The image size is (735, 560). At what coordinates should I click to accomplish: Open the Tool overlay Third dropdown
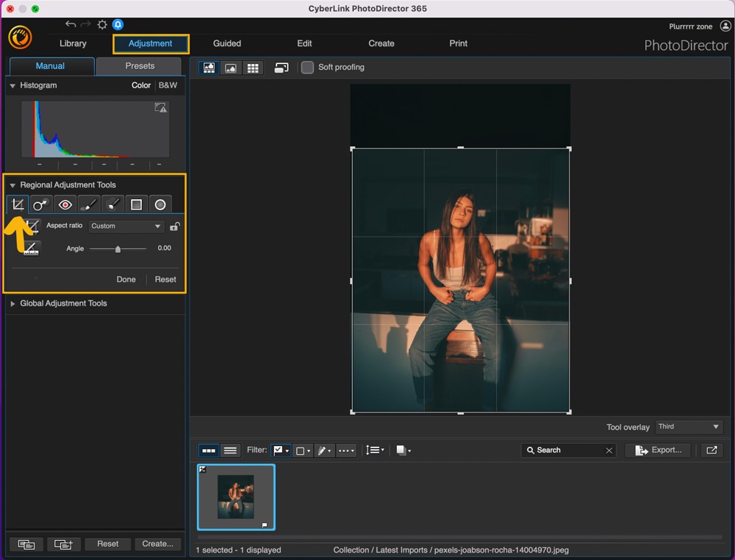(x=689, y=427)
